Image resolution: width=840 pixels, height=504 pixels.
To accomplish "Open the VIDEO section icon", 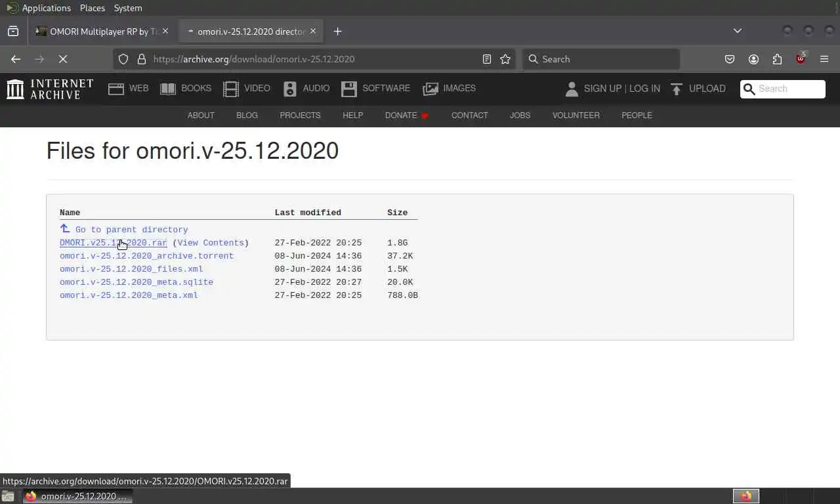I will coord(231,89).
